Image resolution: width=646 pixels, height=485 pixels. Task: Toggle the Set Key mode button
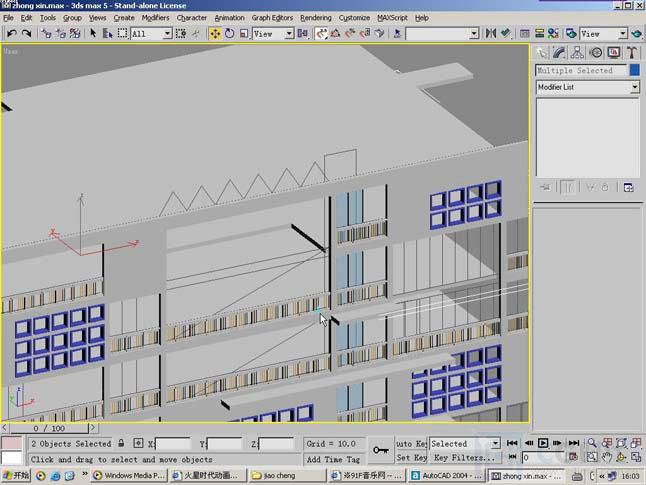pos(411,457)
